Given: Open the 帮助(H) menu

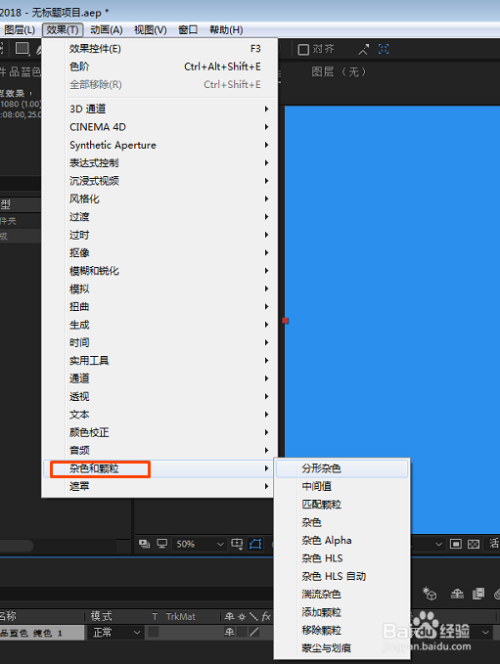Looking at the screenshot, I should pyautogui.click(x=226, y=30).
